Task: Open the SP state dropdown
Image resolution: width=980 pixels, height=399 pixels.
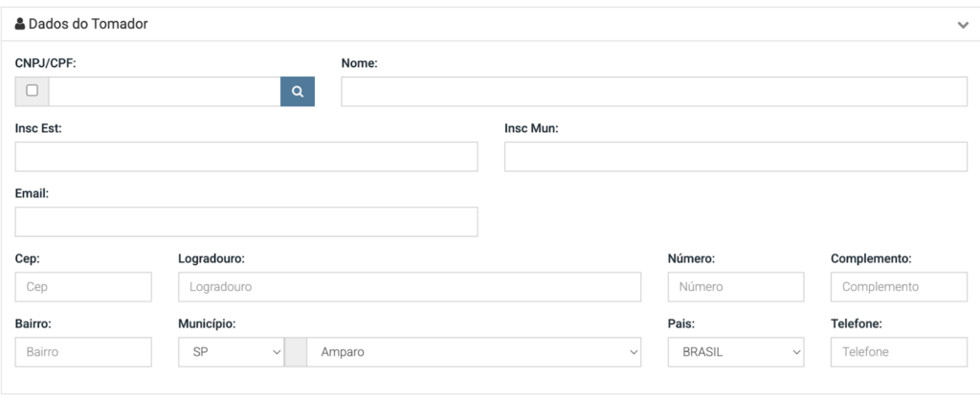Action: point(232,352)
